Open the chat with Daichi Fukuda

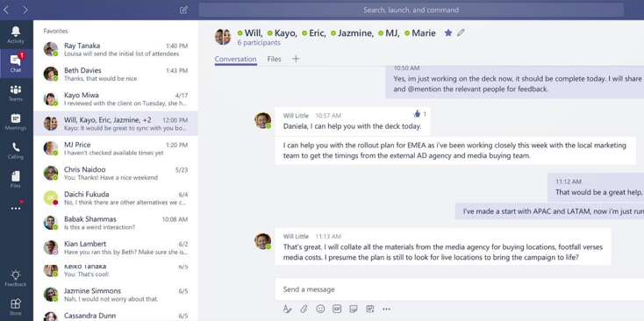pos(116,198)
